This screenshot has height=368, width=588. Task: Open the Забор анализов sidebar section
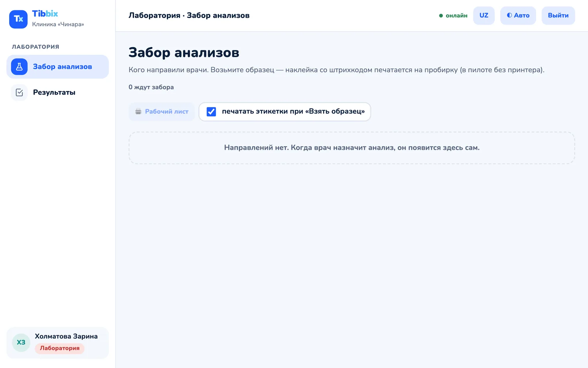[x=58, y=67]
